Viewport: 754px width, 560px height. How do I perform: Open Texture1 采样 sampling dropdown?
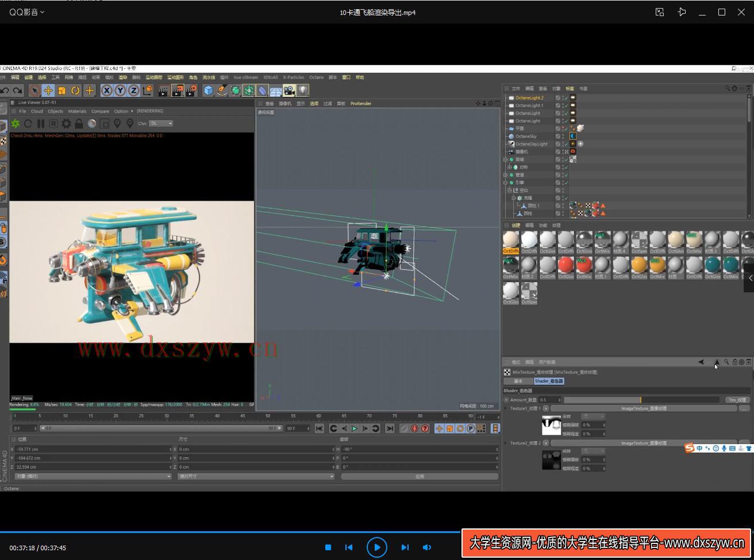(x=593, y=416)
